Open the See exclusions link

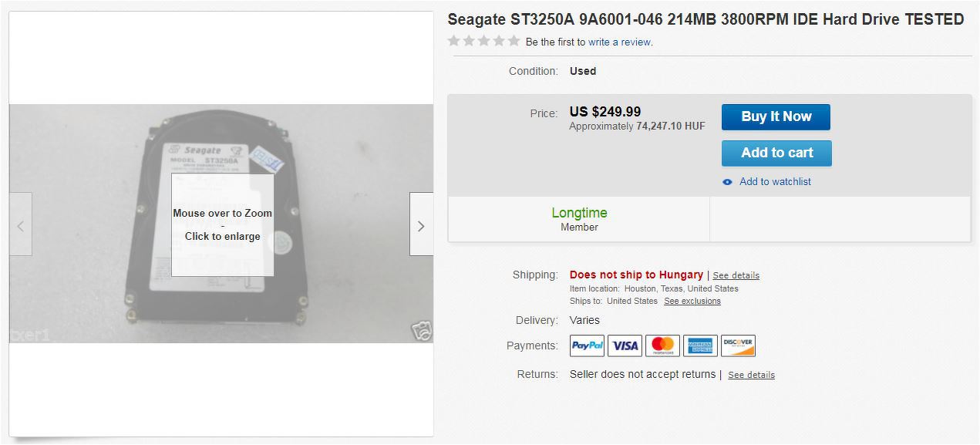(x=692, y=301)
